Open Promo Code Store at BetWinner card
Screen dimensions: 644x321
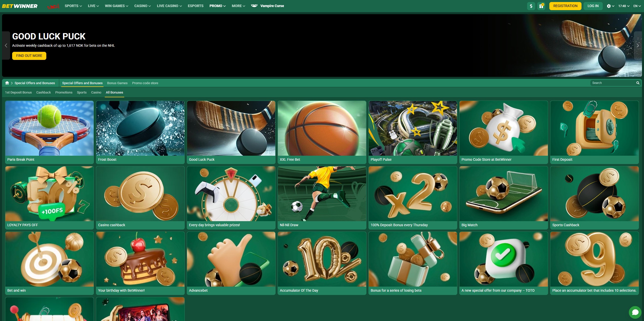click(504, 132)
